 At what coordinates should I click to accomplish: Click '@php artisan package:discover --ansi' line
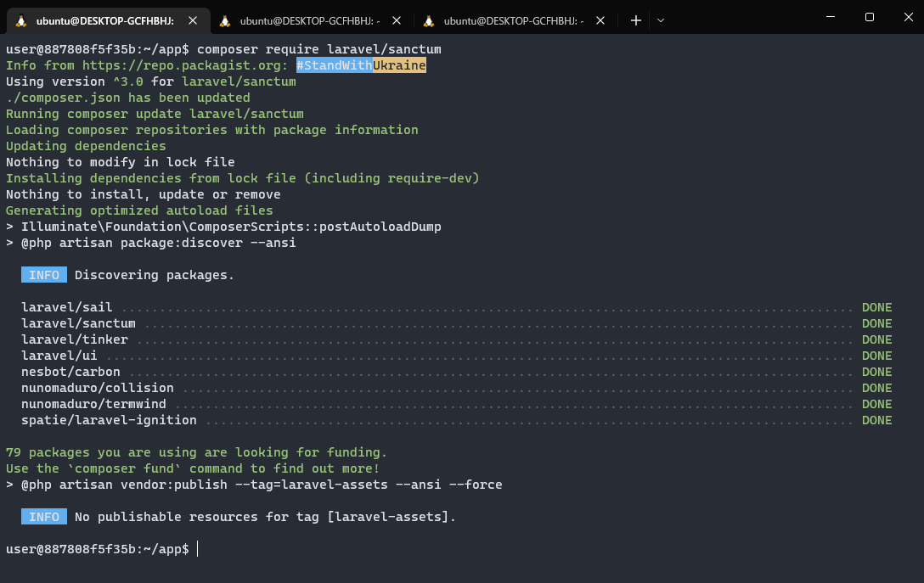click(151, 243)
